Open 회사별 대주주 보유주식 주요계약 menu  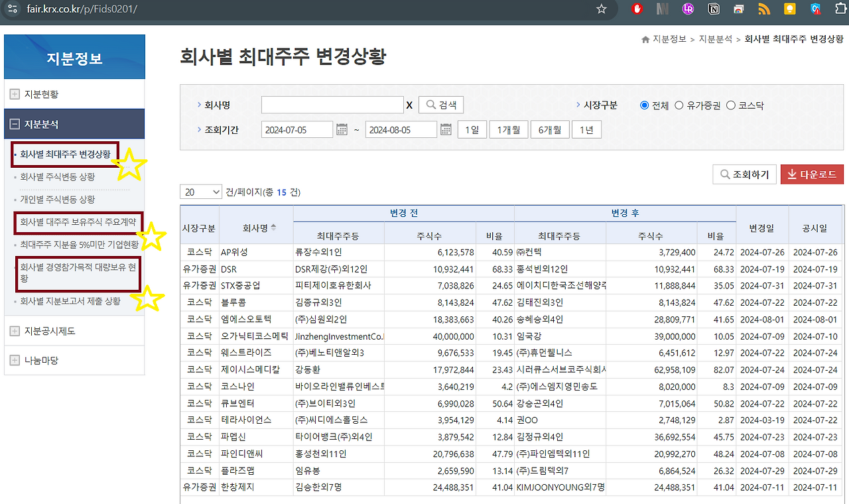coord(78,222)
